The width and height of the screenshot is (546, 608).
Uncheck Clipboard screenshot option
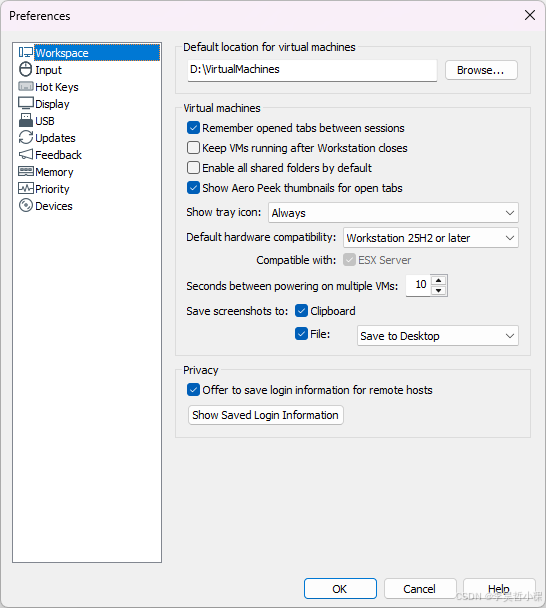301,311
